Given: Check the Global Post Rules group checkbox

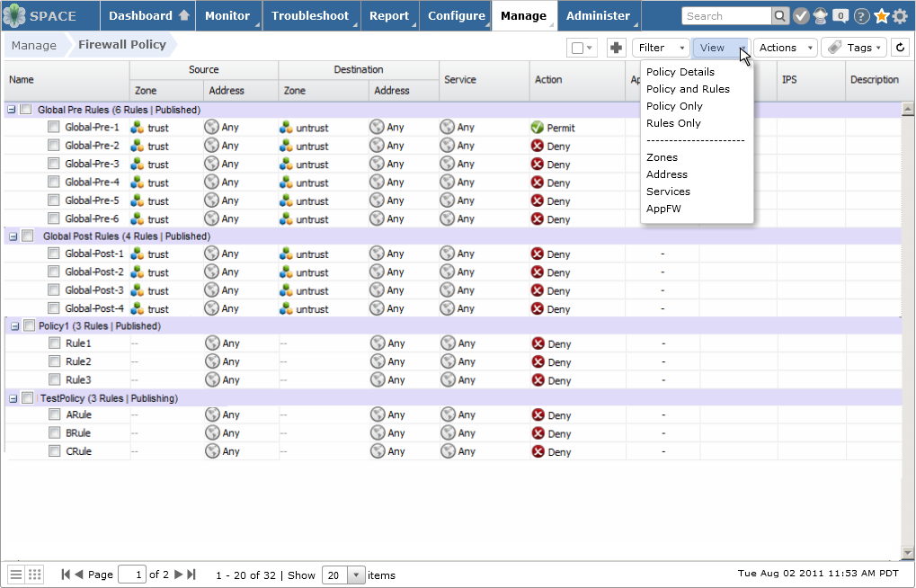Looking at the screenshot, I should coord(28,236).
